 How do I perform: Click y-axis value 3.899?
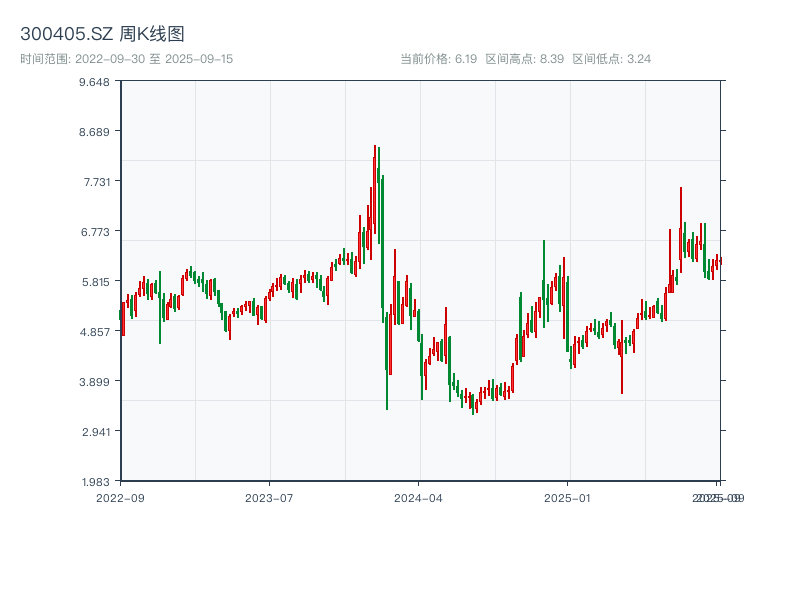click(94, 382)
